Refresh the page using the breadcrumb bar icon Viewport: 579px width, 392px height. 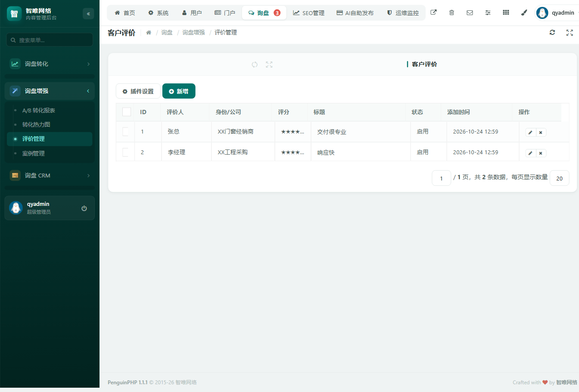(552, 32)
